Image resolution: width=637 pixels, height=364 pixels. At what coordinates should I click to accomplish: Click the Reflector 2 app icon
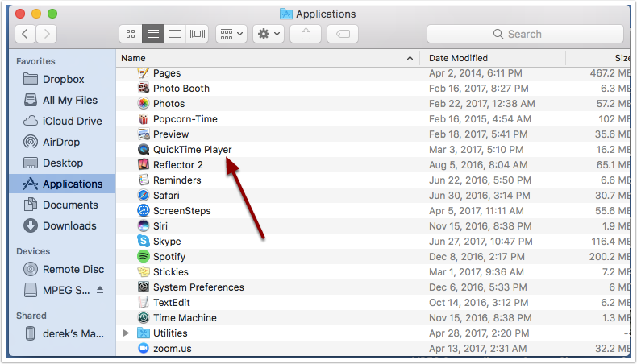click(x=144, y=165)
